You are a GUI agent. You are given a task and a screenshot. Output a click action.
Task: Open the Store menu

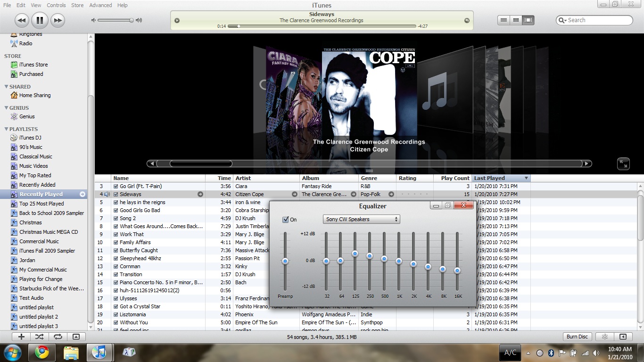coord(77,5)
